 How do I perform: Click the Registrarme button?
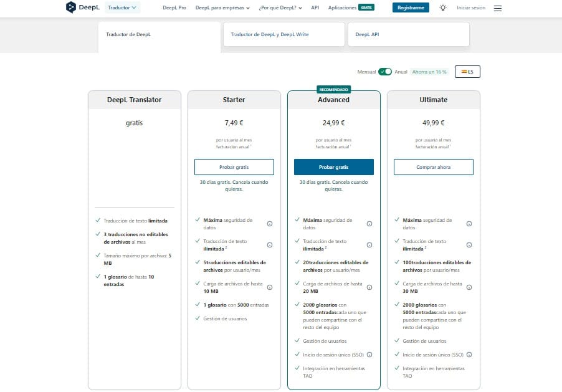point(411,7)
